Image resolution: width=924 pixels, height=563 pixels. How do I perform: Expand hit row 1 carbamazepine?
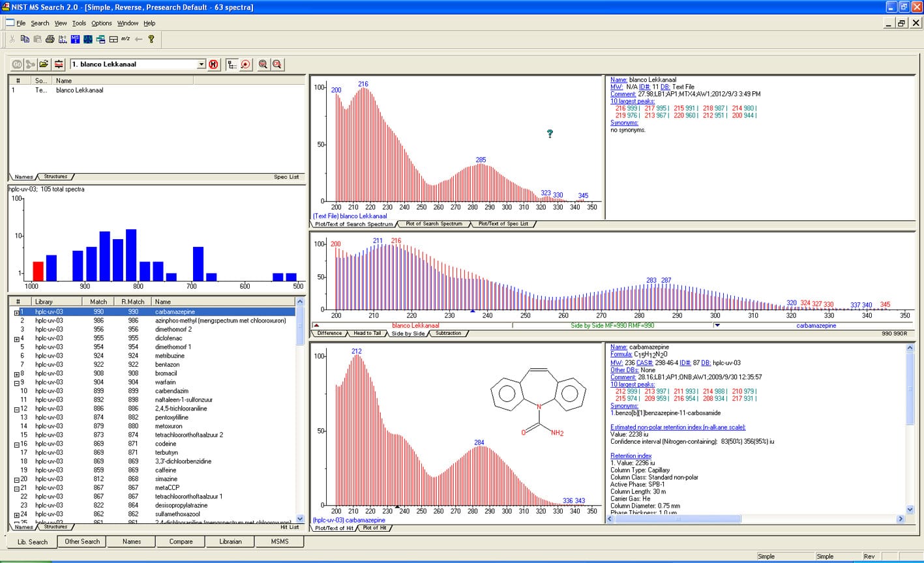[x=16, y=312]
